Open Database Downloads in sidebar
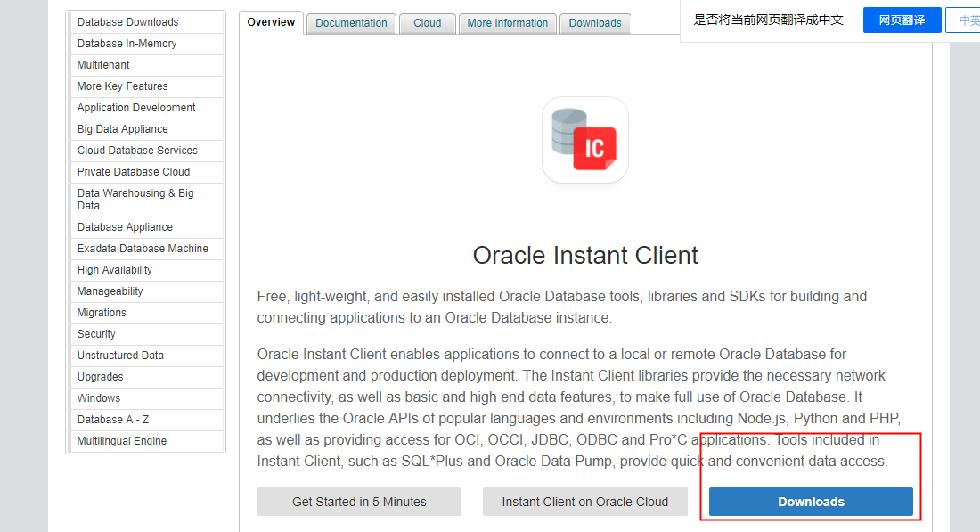980x532 pixels. pos(146,22)
